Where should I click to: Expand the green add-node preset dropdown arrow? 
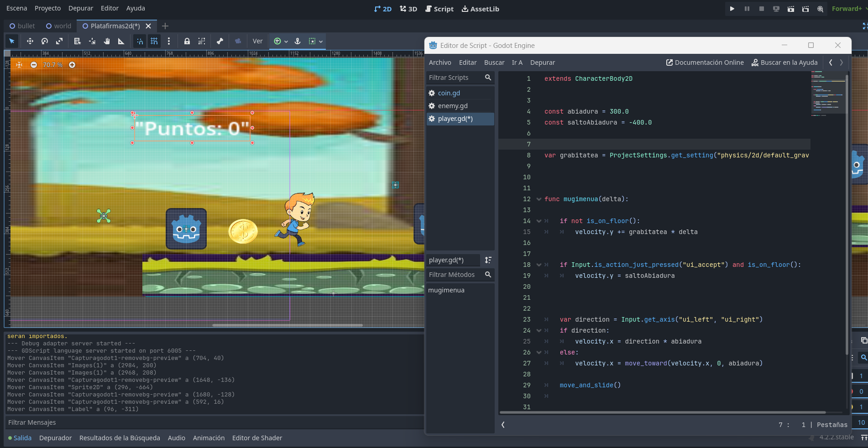(286, 42)
